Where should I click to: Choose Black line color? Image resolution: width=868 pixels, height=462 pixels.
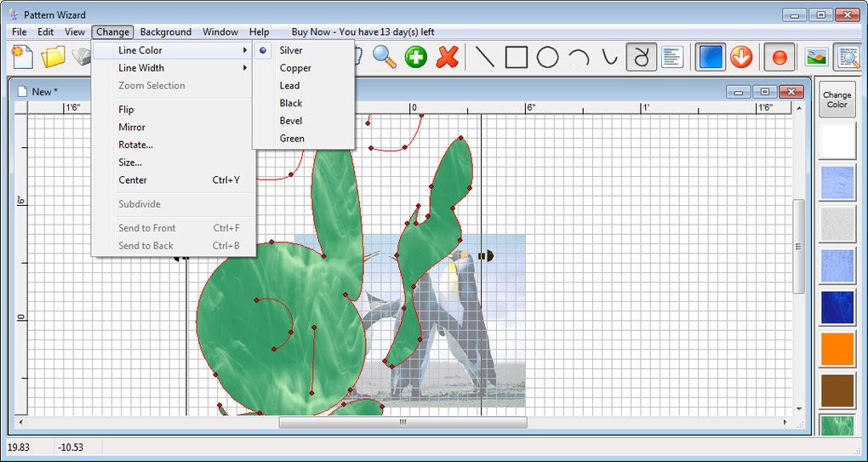click(303, 104)
